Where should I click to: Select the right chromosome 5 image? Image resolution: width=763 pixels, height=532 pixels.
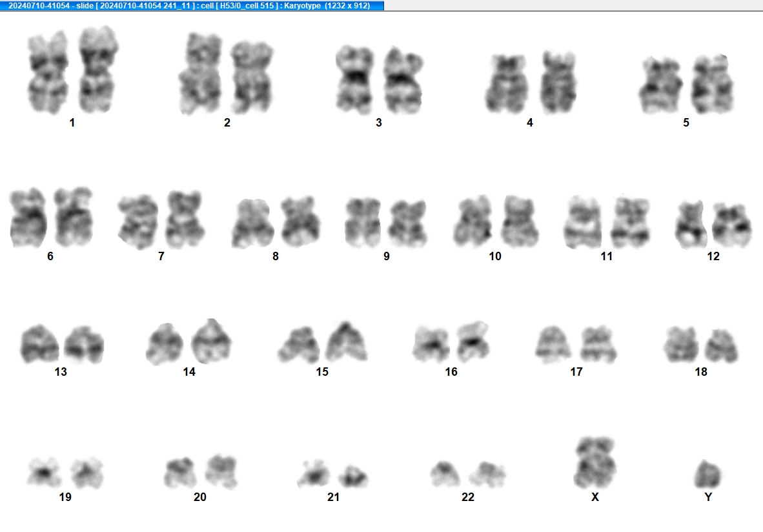coord(712,84)
